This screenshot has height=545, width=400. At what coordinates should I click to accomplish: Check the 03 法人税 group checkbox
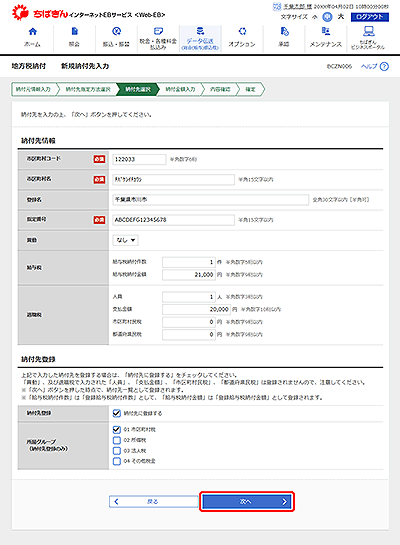[117, 450]
